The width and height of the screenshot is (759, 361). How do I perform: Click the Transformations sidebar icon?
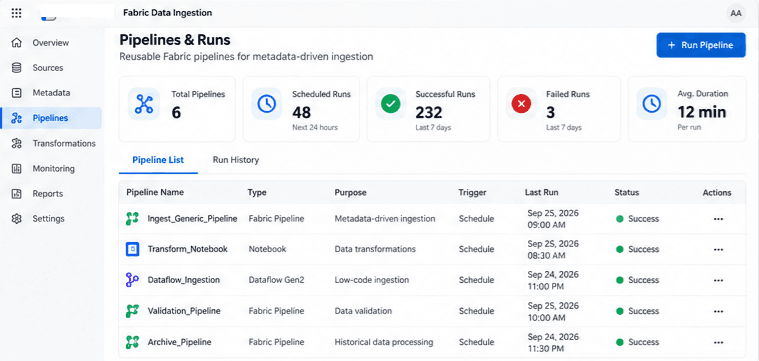pyautogui.click(x=17, y=143)
